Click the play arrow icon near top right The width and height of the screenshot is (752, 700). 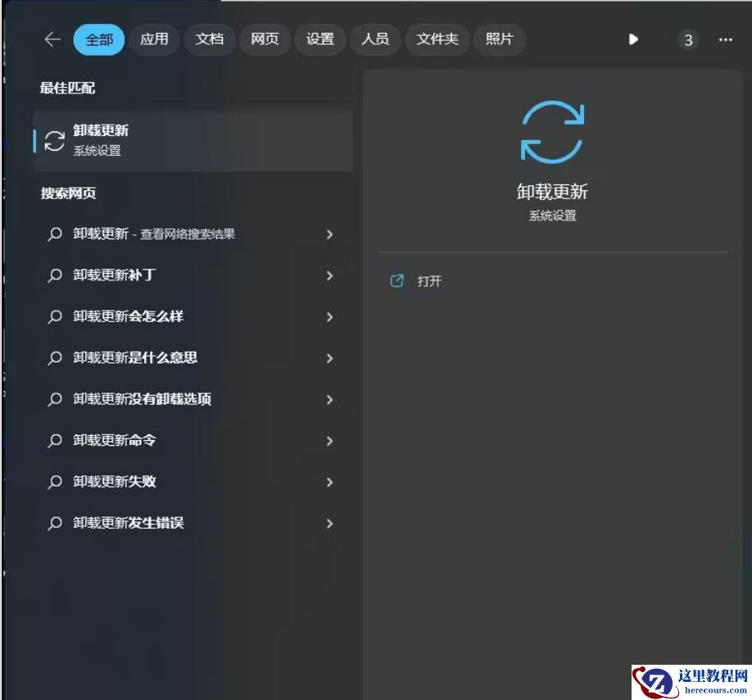tap(633, 39)
